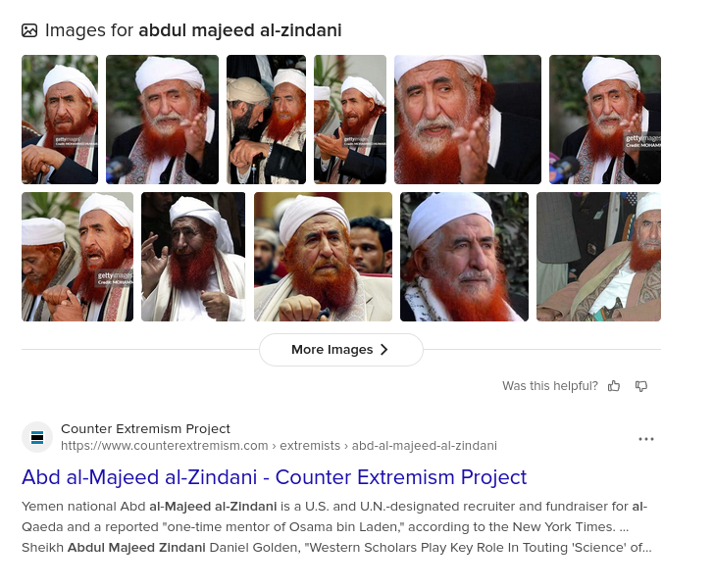Open Abd al-Majeed al-Zindani result title link
This screenshot has width=714, height=588.
pos(275,477)
